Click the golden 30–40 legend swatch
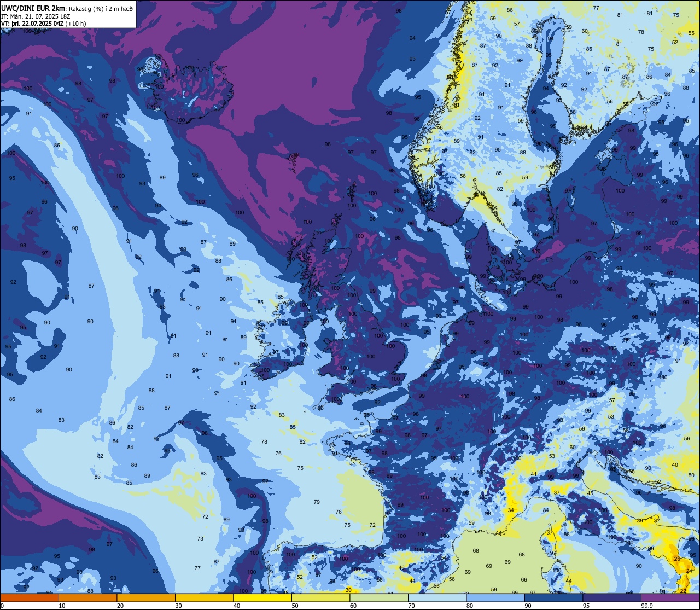Image resolution: width=700 pixels, height=610 pixels. coord(204,597)
